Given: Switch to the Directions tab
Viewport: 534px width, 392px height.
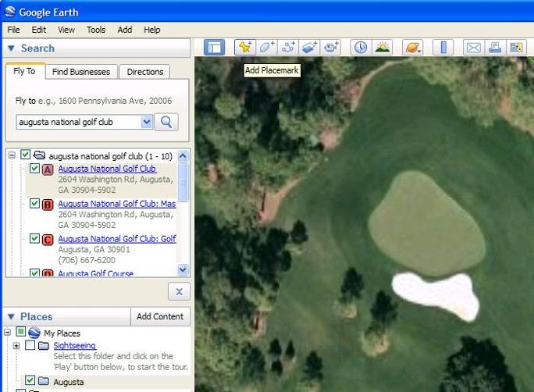Looking at the screenshot, I should (145, 72).
